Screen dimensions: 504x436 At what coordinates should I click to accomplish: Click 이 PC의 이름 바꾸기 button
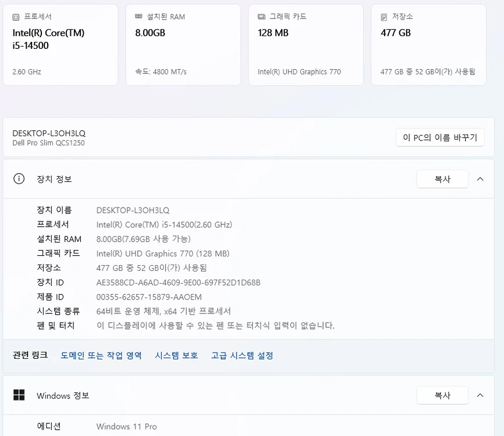[x=440, y=137]
